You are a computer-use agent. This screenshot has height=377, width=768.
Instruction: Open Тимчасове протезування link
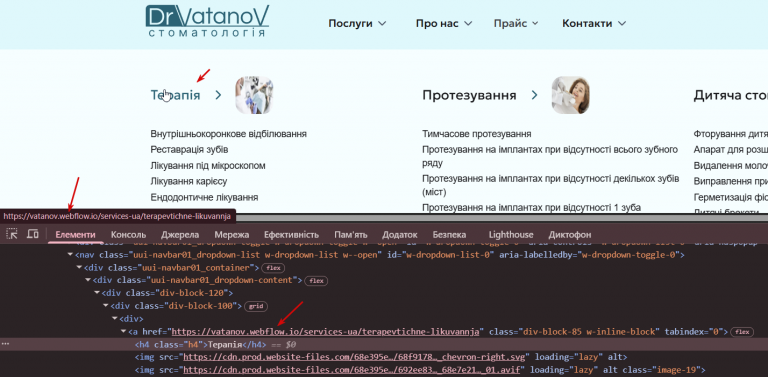(x=477, y=134)
